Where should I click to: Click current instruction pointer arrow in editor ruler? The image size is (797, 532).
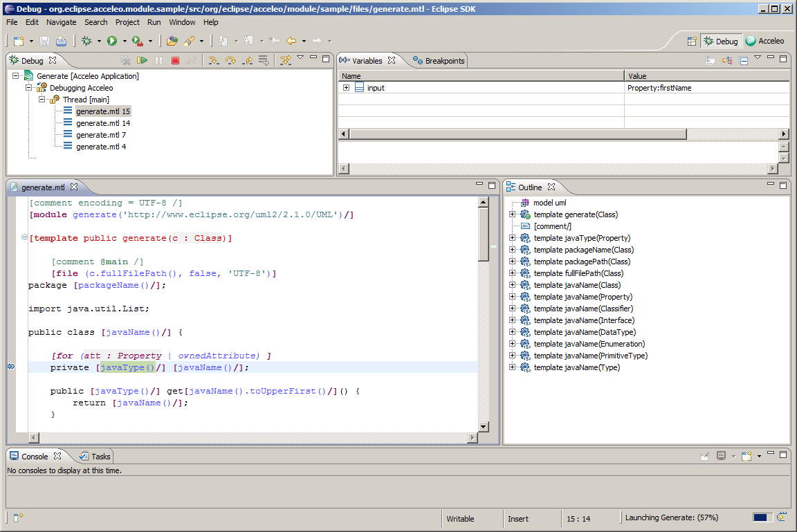click(x=11, y=367)
